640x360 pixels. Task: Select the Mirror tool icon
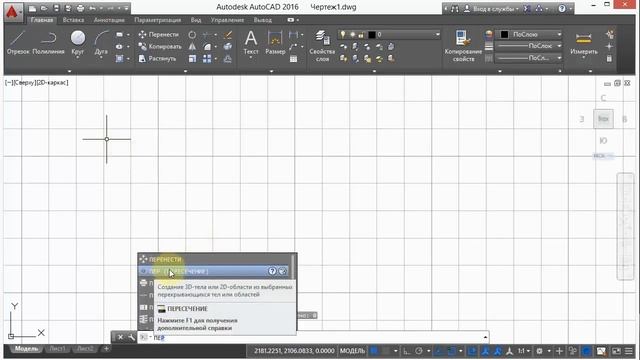click(x=192, y=47)
